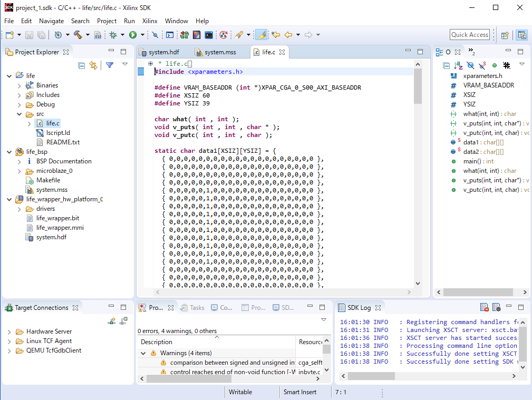This screenshot has width=532, height=400.
Task: Collapse all in Project Explorer
Action: click(x=81, y=65)
